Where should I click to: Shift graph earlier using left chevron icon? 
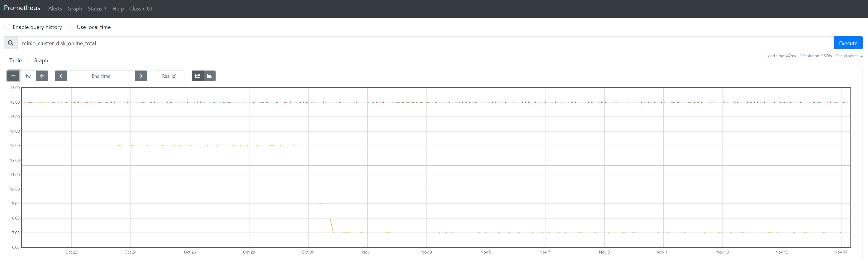tap(61, 76)
